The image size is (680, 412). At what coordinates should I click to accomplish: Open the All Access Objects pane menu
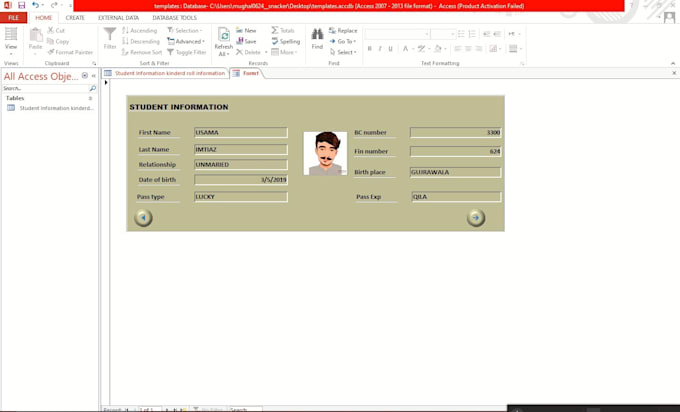tap(85, 76)
